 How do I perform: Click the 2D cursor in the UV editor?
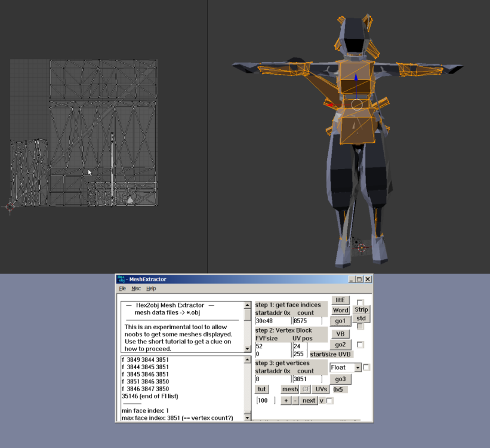[x=10, y=206]
